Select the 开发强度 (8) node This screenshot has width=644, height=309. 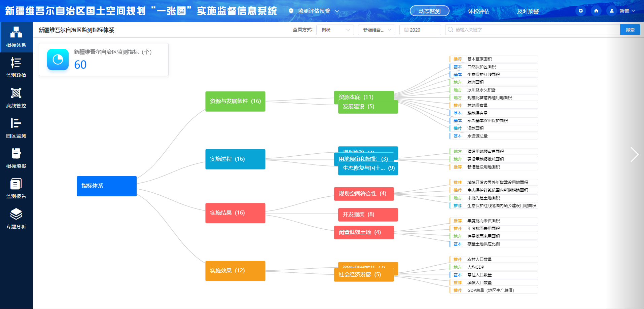pyautogui.click(x=368, y=215)
